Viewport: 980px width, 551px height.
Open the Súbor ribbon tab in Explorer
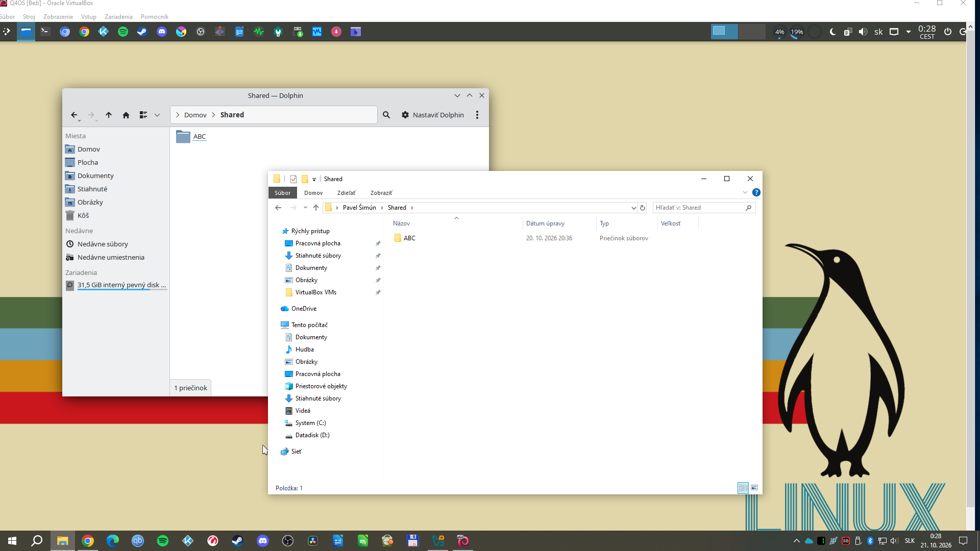tap(282, 193)
